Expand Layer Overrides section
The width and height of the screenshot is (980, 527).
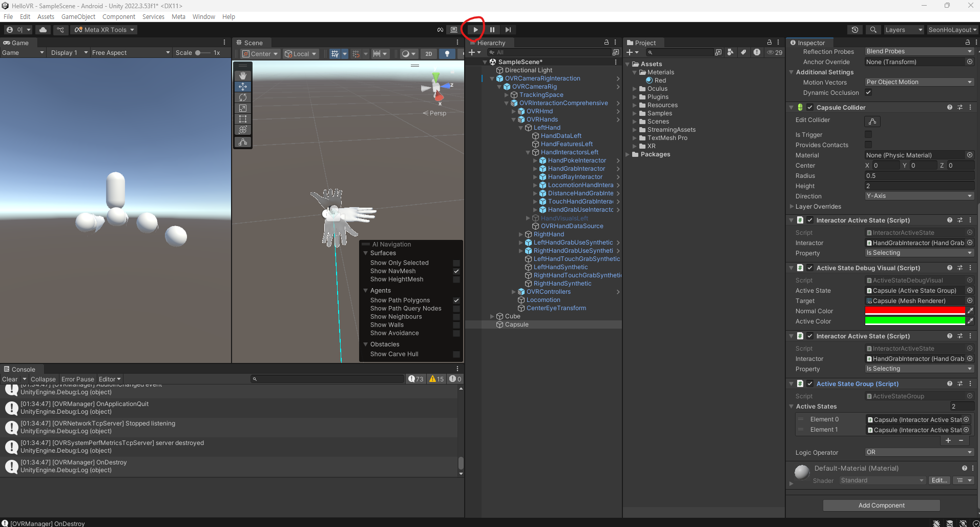tap(791, 207)
